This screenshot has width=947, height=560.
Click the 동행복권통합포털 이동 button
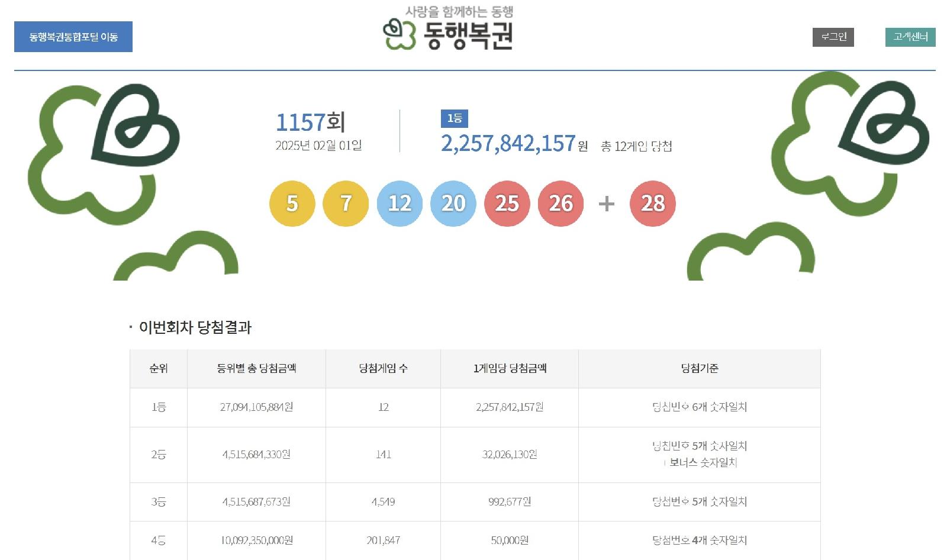(73, 37)
